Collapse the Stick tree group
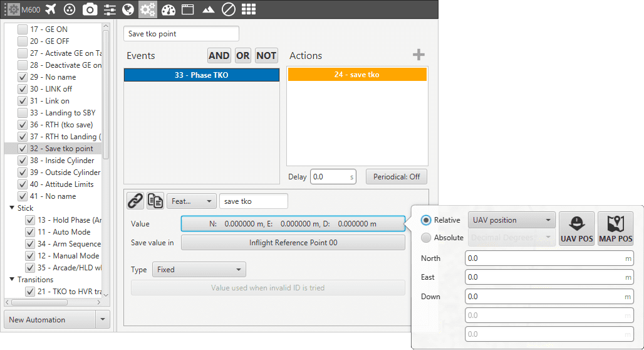This screenshot has height=350, width=644. pyautogui.click(x=12, y=208)
